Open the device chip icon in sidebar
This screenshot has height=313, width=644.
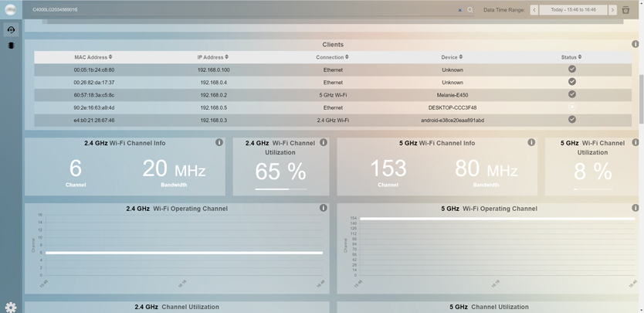tap(11, 46)
